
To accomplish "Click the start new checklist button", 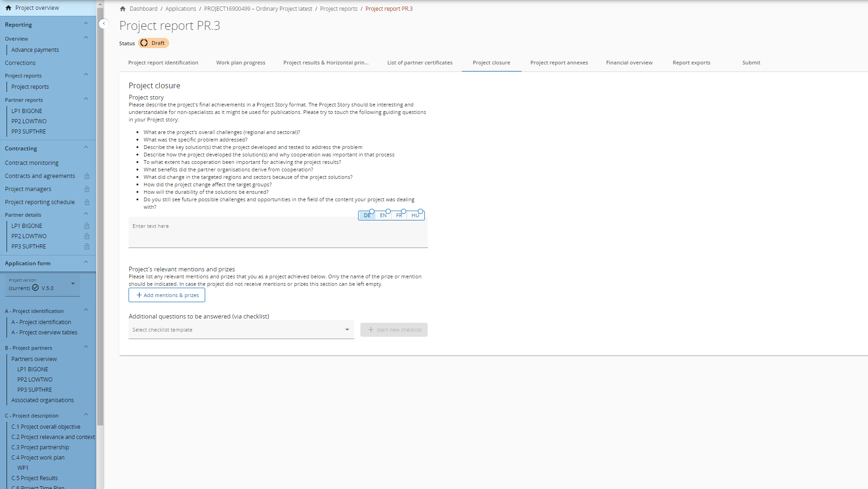I will point(394,330).
